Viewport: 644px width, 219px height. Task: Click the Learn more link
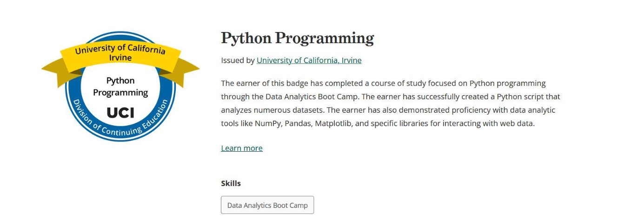pyautogui.click(x=241, y=148)
